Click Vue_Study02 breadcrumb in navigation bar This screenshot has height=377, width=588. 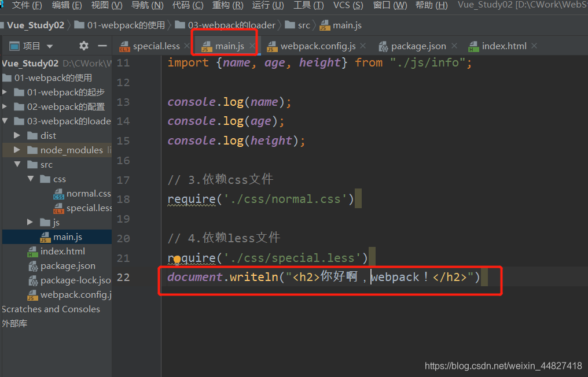pyautogui.click(x=36, y=25)
